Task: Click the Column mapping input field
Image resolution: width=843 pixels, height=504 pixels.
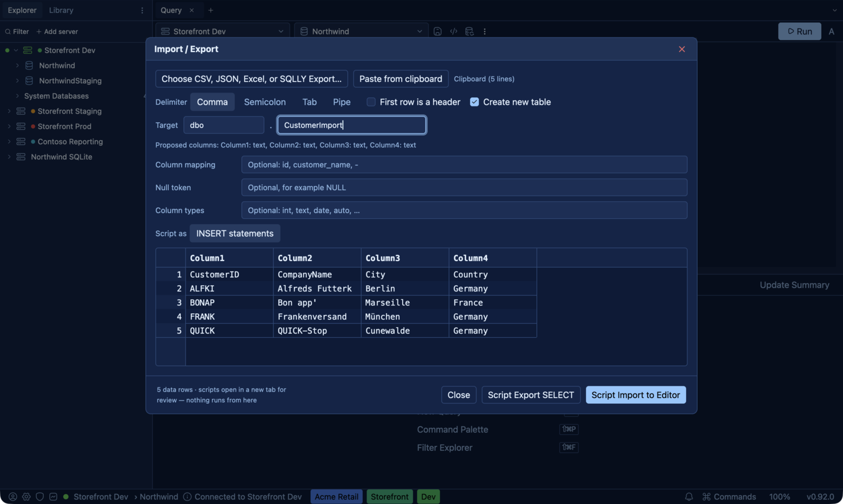Action: pyautogui.click(x=464, y=165)
